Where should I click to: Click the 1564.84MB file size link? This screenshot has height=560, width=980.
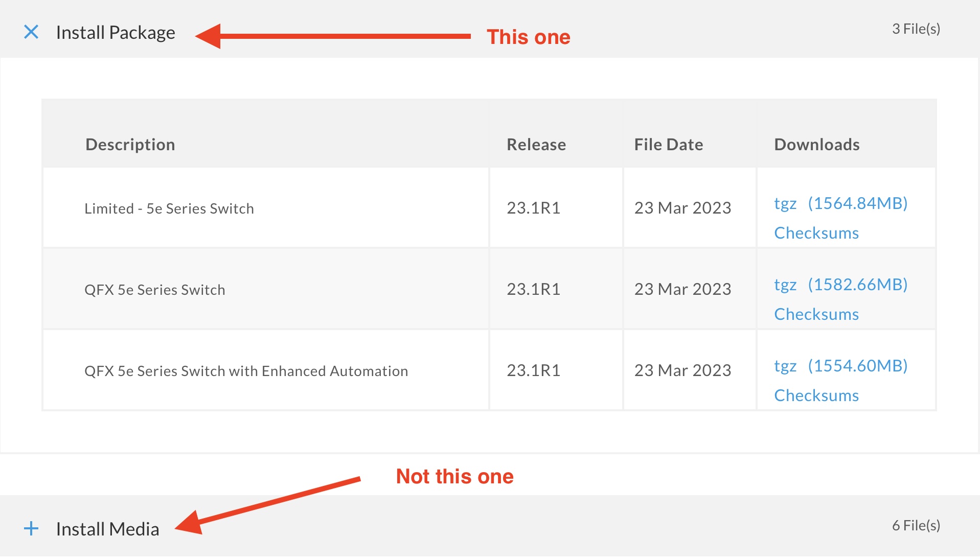[x=857, y=203]
